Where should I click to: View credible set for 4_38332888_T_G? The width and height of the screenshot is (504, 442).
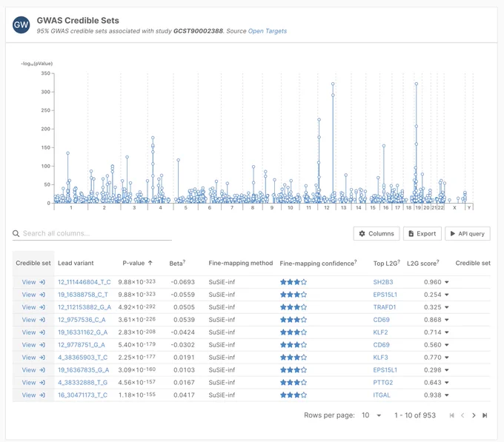[x=33, y=382]
